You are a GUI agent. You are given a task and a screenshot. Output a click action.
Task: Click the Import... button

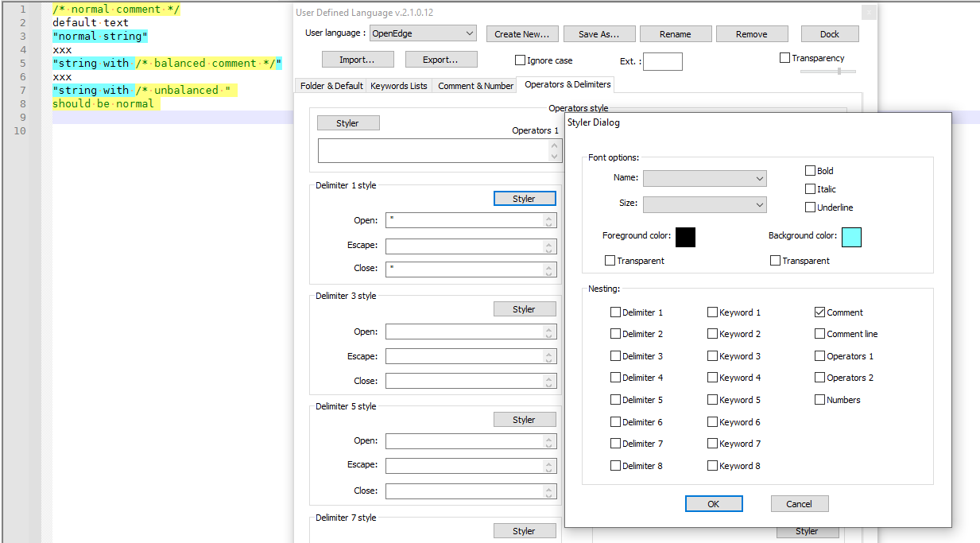pos(358,60)
